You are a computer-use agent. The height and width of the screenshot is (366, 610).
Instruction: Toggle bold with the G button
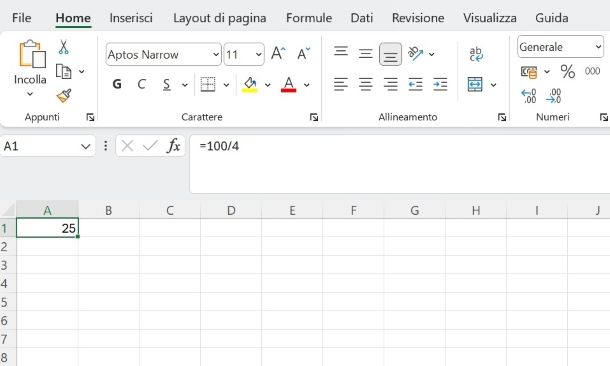[117, 84]
